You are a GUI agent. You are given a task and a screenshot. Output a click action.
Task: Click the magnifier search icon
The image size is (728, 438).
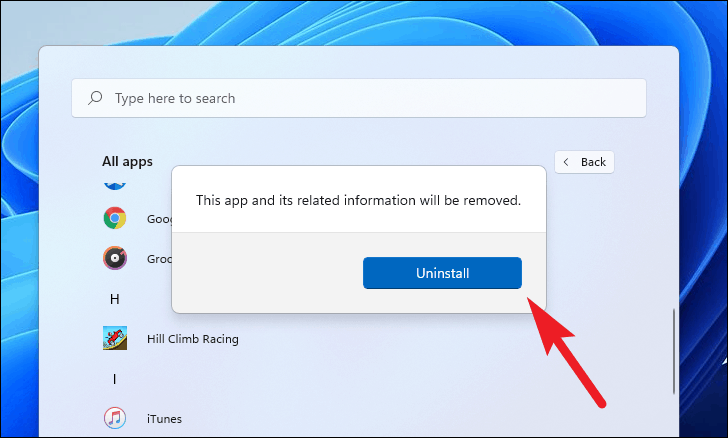coord(96,99)
